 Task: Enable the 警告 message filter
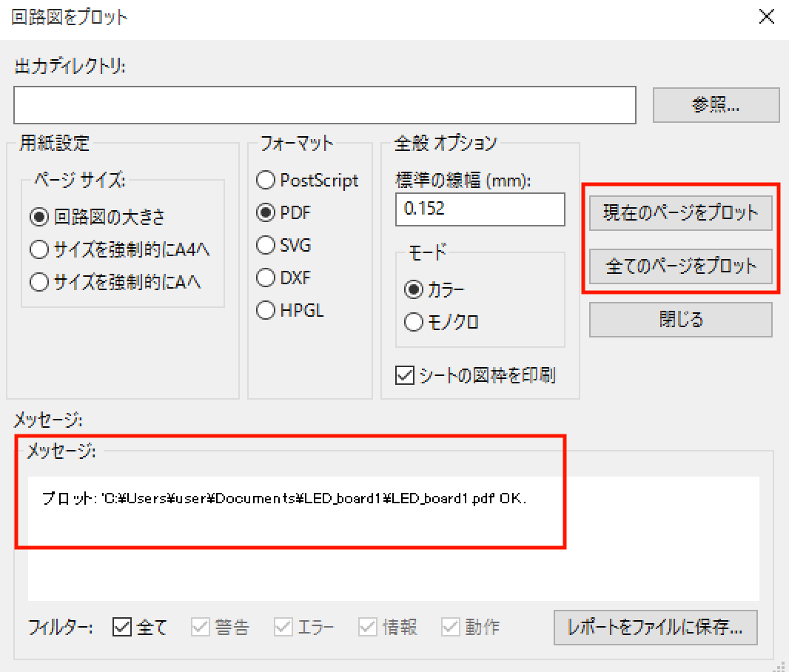point(199,627)
